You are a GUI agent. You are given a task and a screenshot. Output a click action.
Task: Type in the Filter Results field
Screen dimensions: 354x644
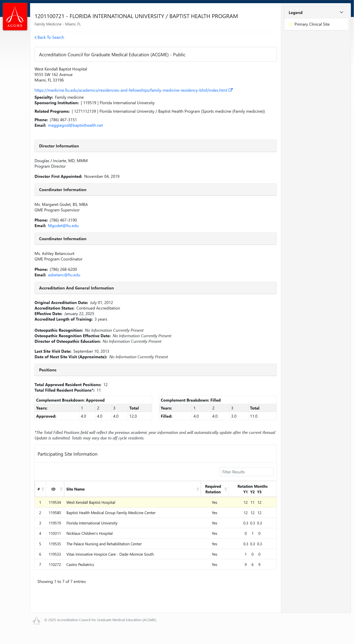(246, 472)
